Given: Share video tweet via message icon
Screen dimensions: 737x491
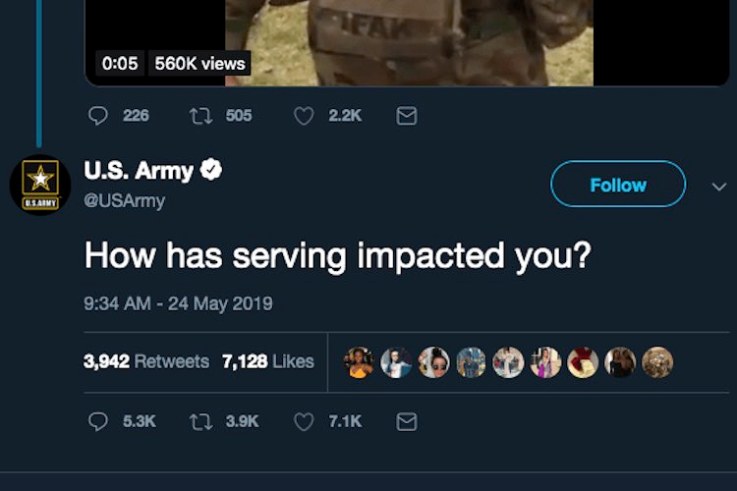Looking at the screenshot, I should 406,116.
